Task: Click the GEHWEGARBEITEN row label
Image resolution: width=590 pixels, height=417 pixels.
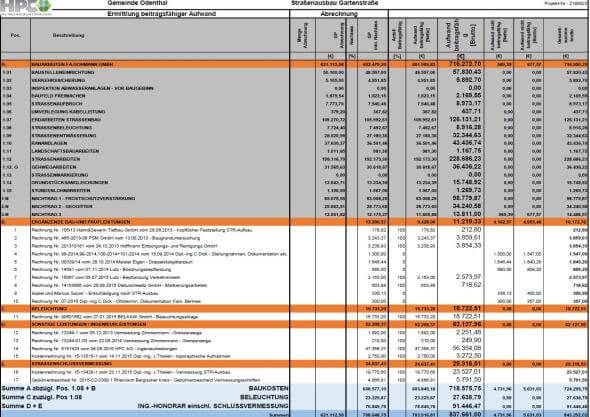Action: coord(54,167)
